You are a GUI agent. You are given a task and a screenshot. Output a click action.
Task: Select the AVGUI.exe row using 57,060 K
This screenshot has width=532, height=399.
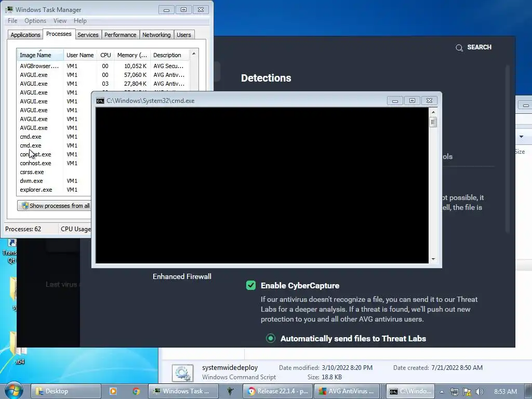tap(103, 75)
